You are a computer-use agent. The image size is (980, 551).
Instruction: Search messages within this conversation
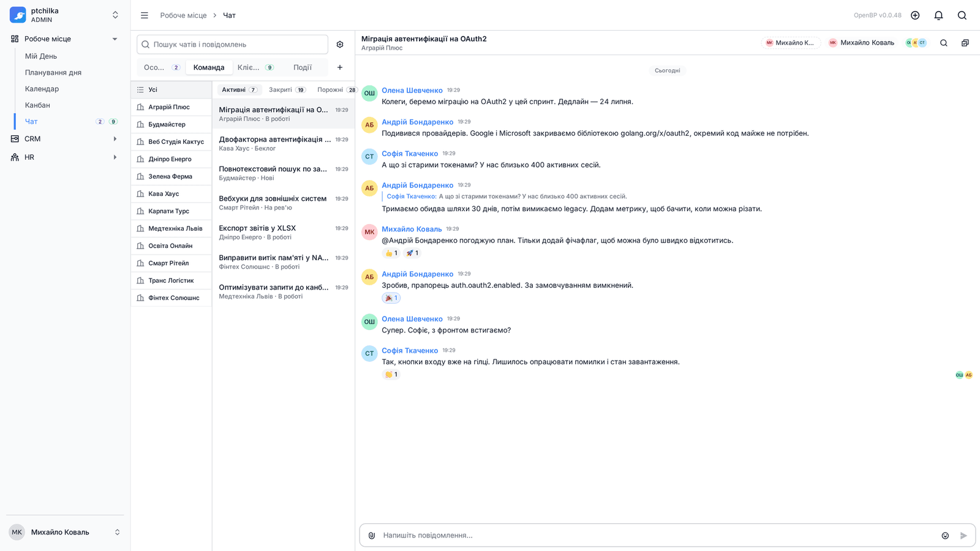[944, 43]
